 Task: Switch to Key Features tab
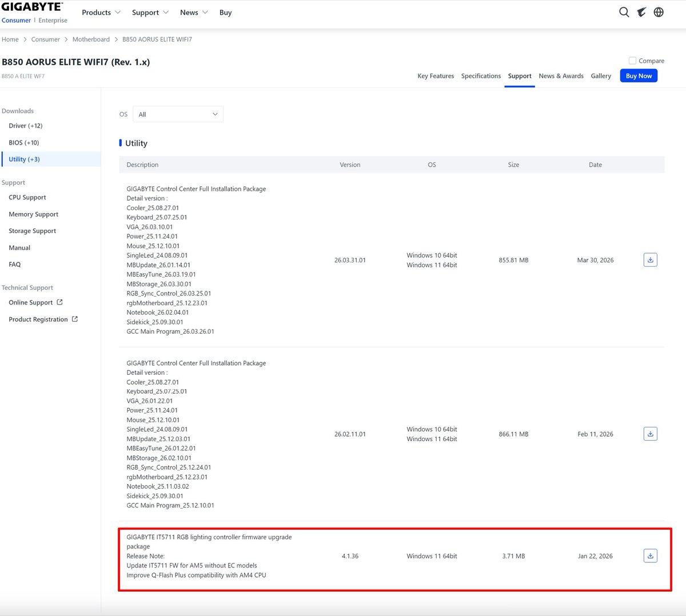(436, 76)
